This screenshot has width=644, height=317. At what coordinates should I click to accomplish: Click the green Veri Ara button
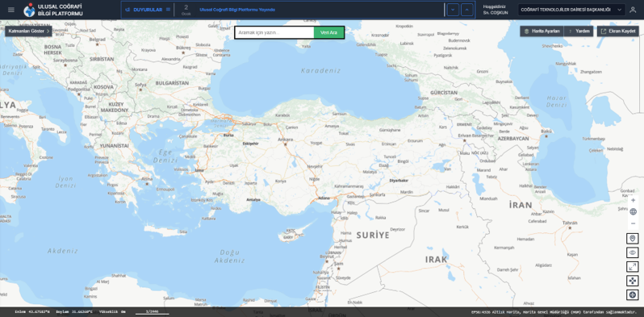click(x=328, y=32)
